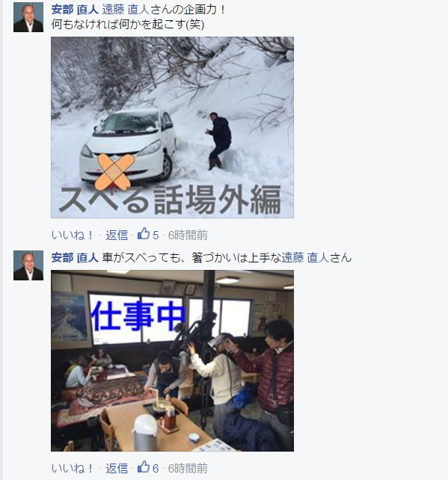Click 返信 under the restaurant comment
The height and width of the screenshot is (480, 448).
(117, 468)
